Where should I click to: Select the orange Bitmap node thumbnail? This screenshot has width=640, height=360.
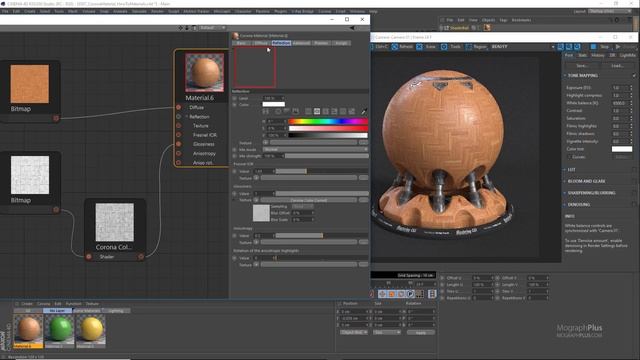click(x=29, y=84)
